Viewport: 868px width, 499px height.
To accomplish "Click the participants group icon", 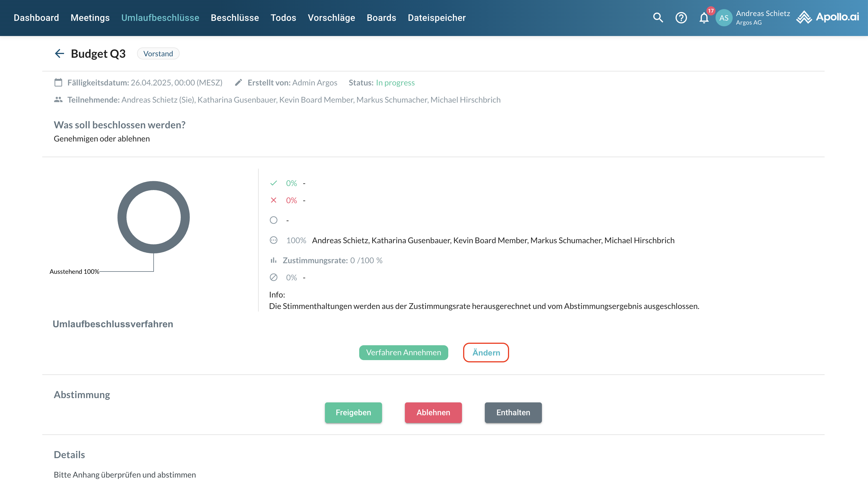I will 58,100.
